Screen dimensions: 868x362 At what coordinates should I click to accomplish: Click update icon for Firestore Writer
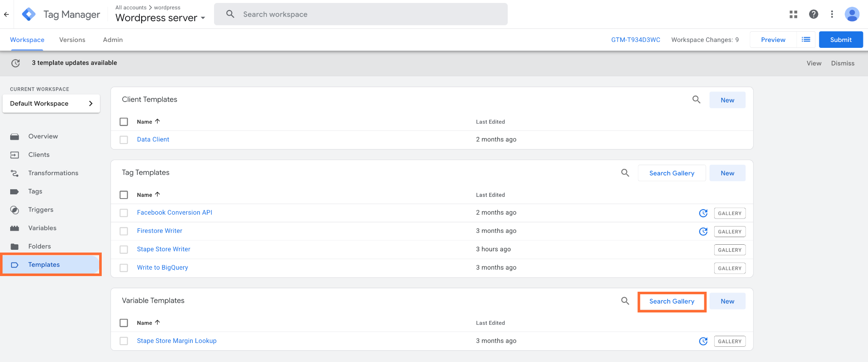click(x=703, y=231)
